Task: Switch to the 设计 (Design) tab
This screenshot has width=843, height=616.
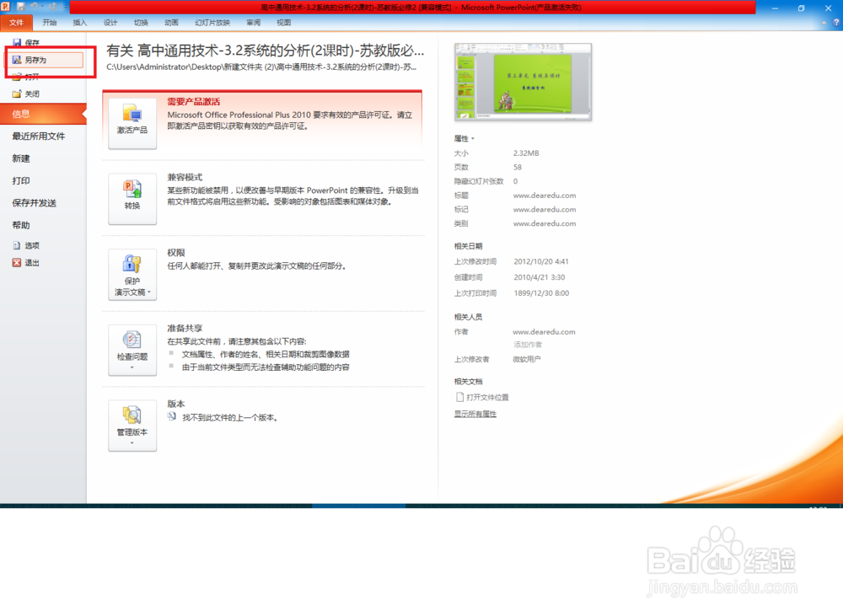Action: [x=110, y=23]
